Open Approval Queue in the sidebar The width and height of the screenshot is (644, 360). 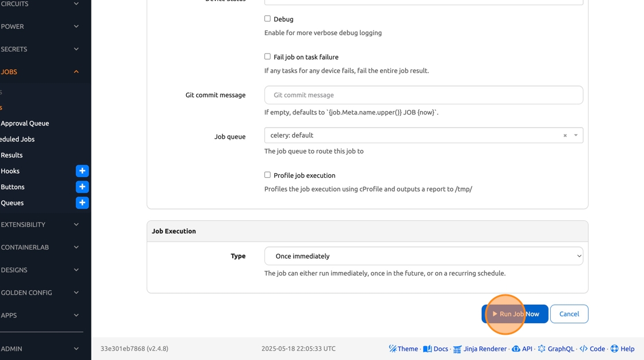(x=25, y=123)
